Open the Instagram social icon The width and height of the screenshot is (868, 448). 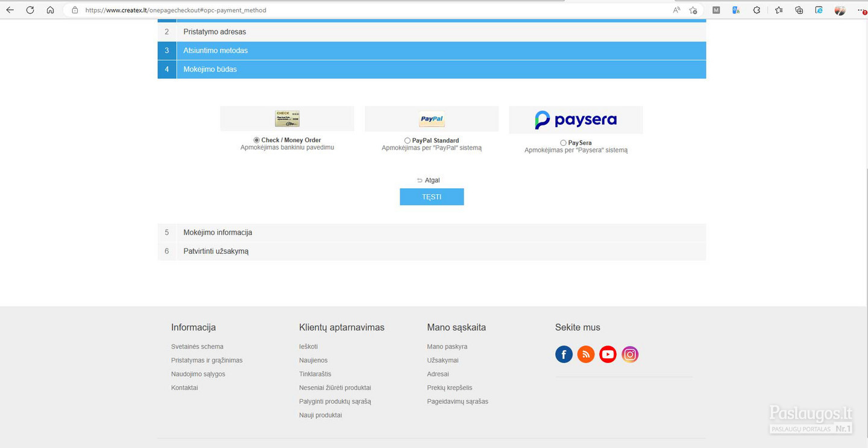click(630, 355)
